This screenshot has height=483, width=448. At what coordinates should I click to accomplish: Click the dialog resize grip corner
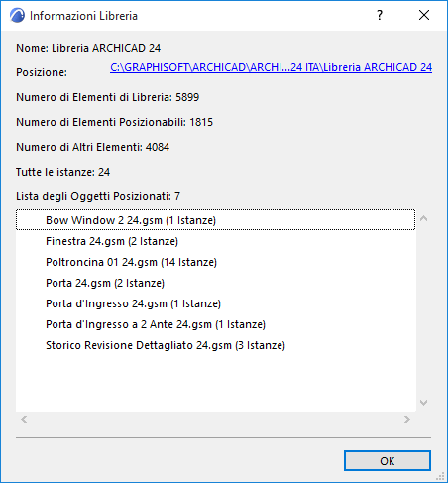(x=441, y=476)
